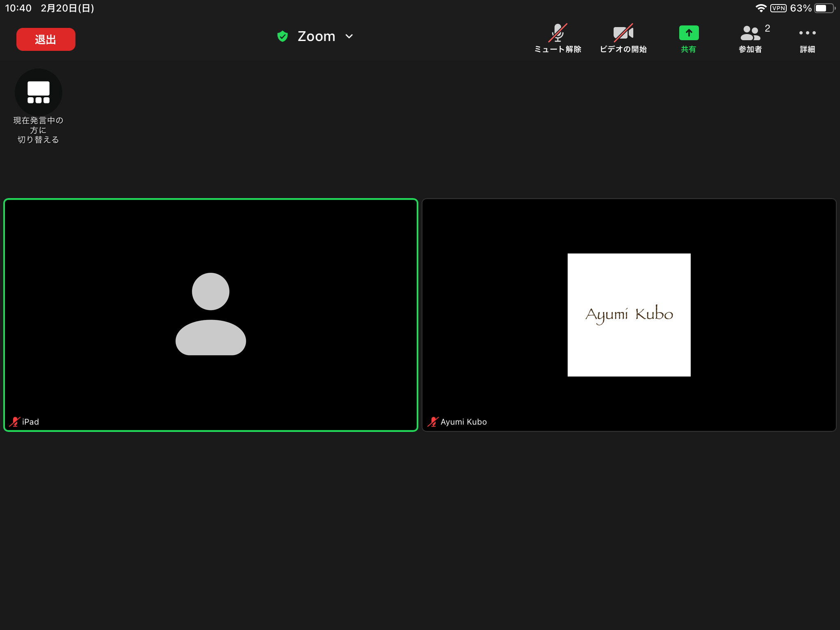Screen dimensions: 840x630
Task: Start video with ビデオの開始 icon
Action: pos(623,33)
